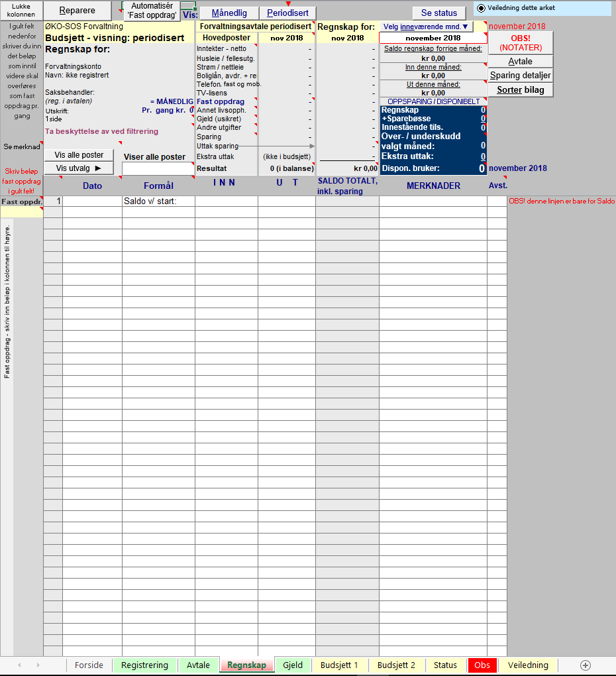616x676 pixels.
Task: Open Veiledning sheet tab
Action: (528, 665)
